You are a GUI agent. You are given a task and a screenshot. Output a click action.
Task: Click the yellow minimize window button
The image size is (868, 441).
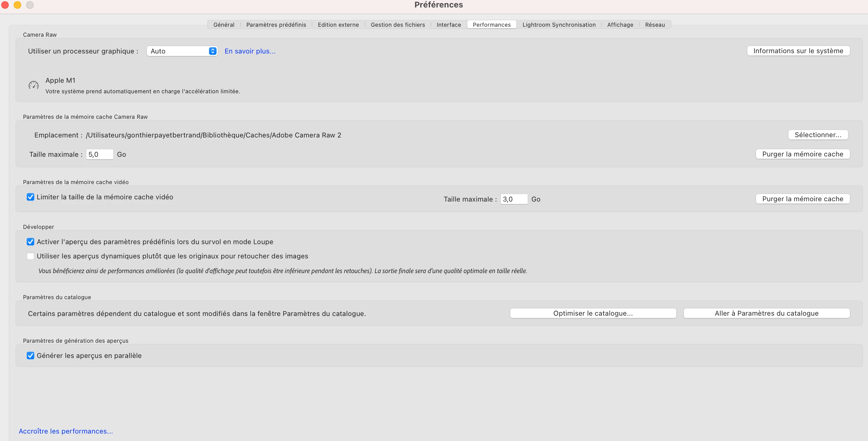click(x=17, y=5)
